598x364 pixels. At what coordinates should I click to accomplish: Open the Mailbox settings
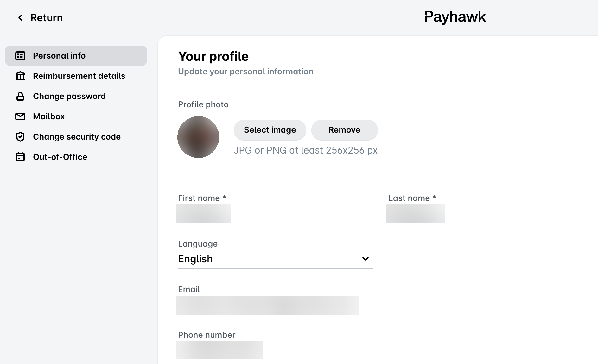(76, 116)
